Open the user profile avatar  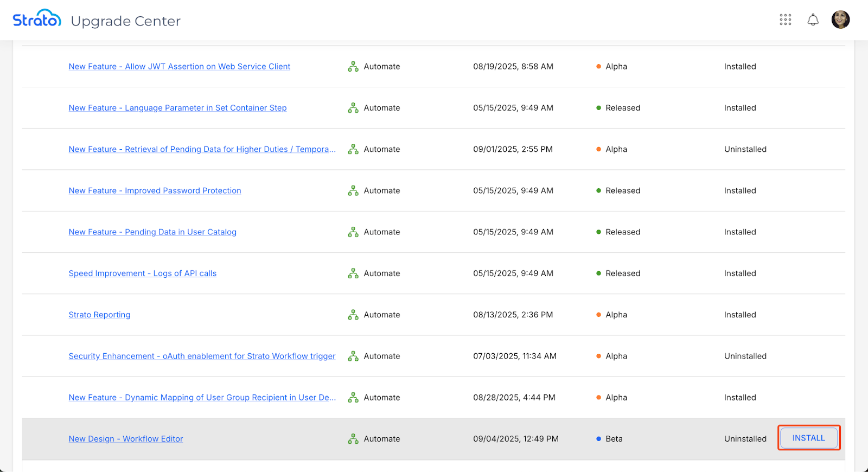click(840, 20)
